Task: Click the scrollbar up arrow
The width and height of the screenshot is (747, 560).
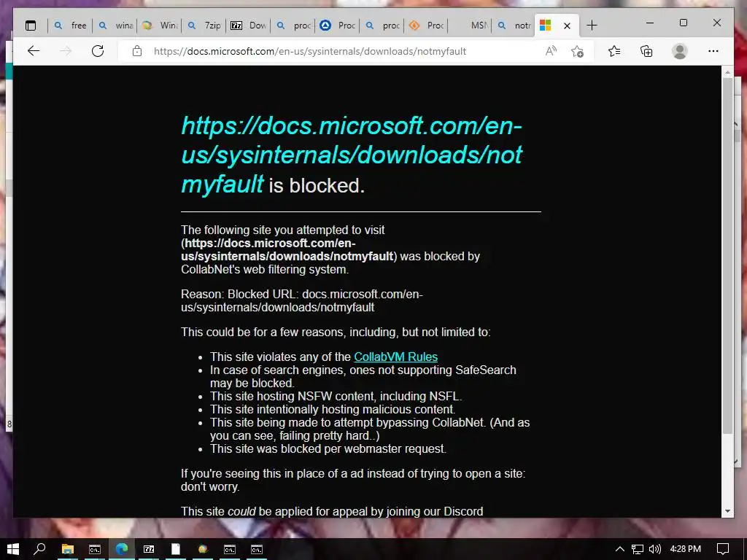Action: click(727, 72)
